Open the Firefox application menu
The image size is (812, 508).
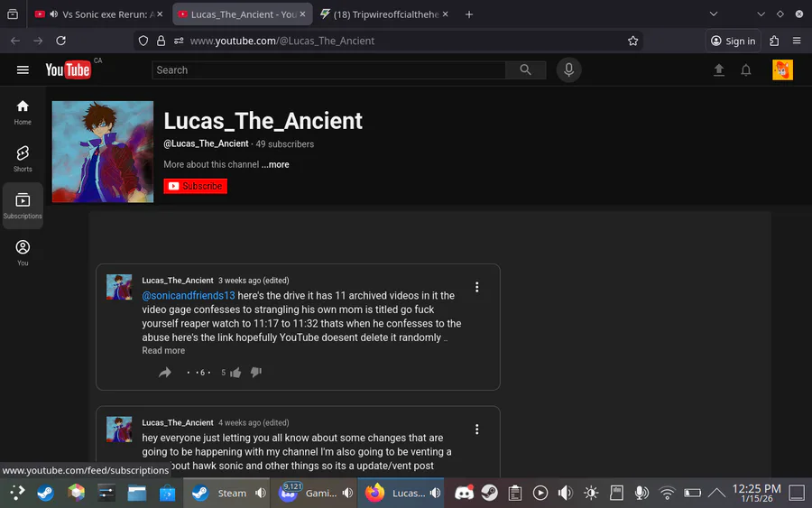click(x=797, y=41)
